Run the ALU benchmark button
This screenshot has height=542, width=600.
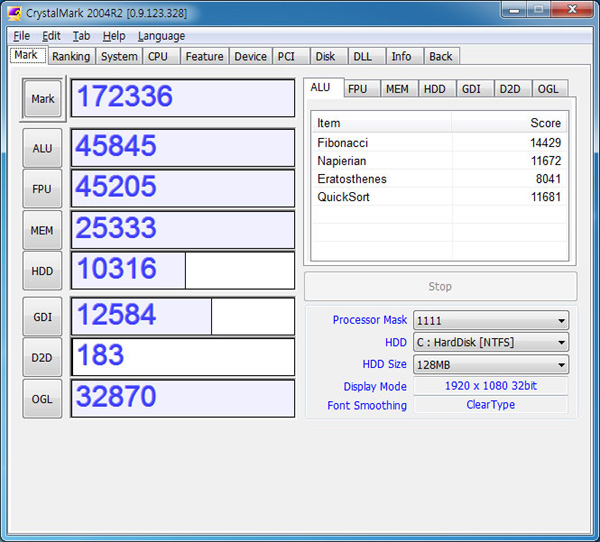coord(42,148)
